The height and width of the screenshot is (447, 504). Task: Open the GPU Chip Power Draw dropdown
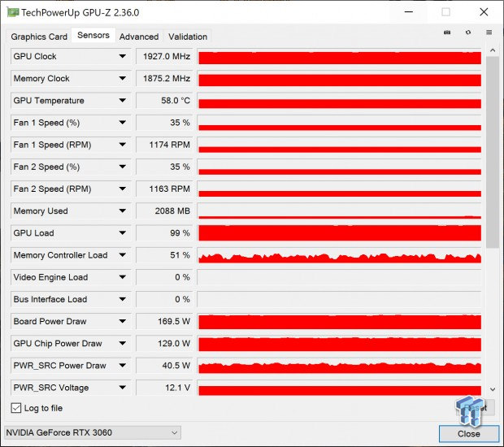(123, 343)
